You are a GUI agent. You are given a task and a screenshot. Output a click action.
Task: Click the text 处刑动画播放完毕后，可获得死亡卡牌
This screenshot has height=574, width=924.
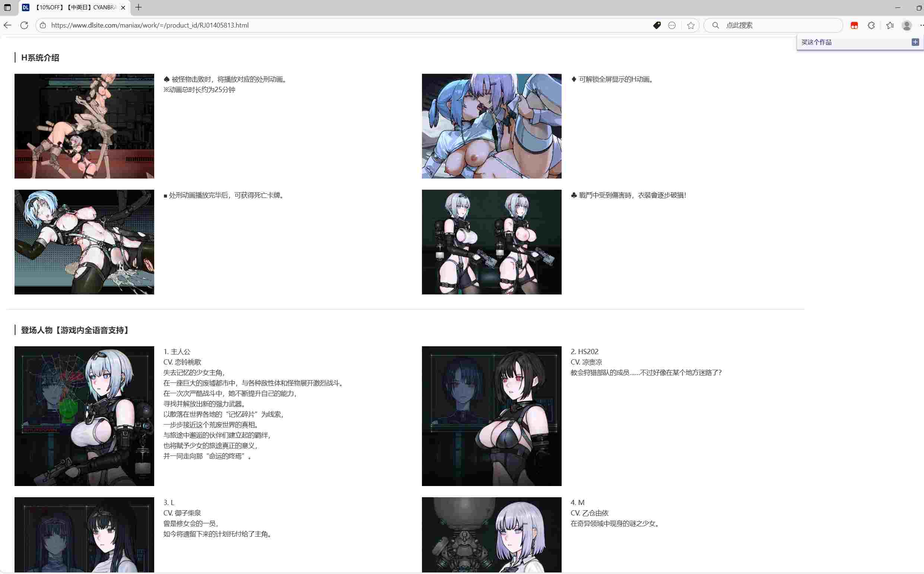(x=227, y=196)
